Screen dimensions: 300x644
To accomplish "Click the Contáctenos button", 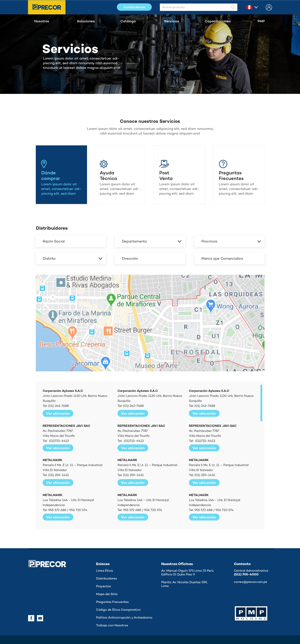I will pos(134,7).
